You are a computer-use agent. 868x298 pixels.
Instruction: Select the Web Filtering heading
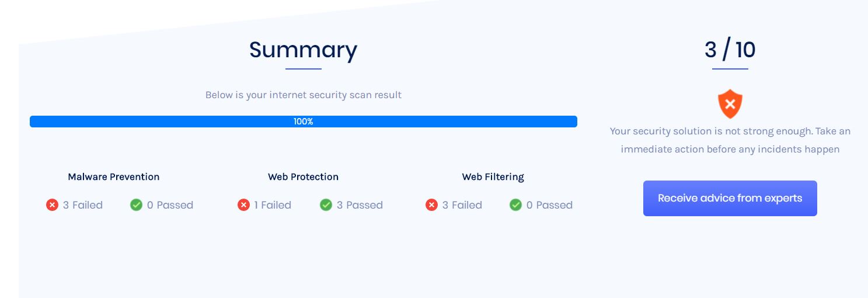coord(493,176)
